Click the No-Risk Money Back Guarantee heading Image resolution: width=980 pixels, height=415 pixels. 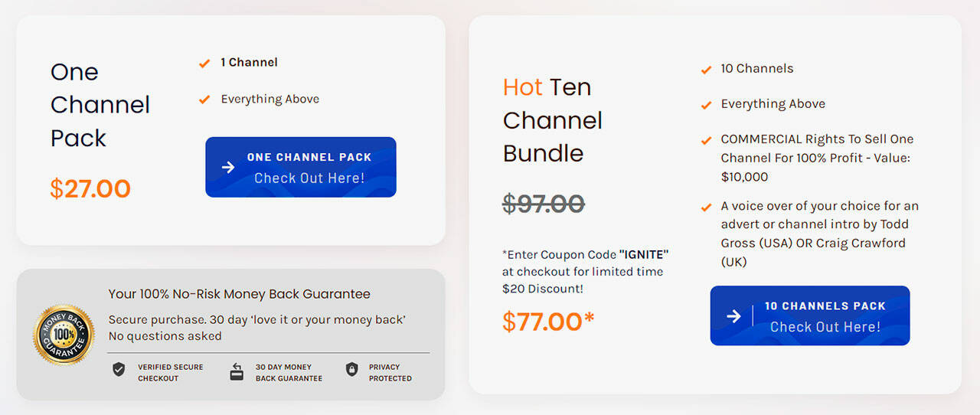tap(239, 294)
